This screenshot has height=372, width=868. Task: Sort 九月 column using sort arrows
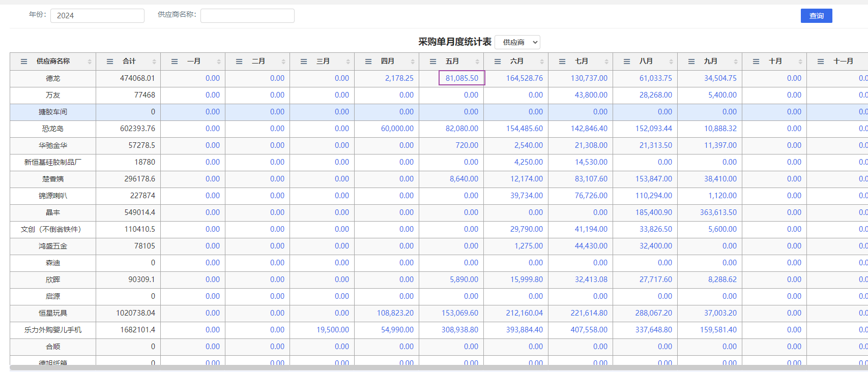click(x=736, y=61)
